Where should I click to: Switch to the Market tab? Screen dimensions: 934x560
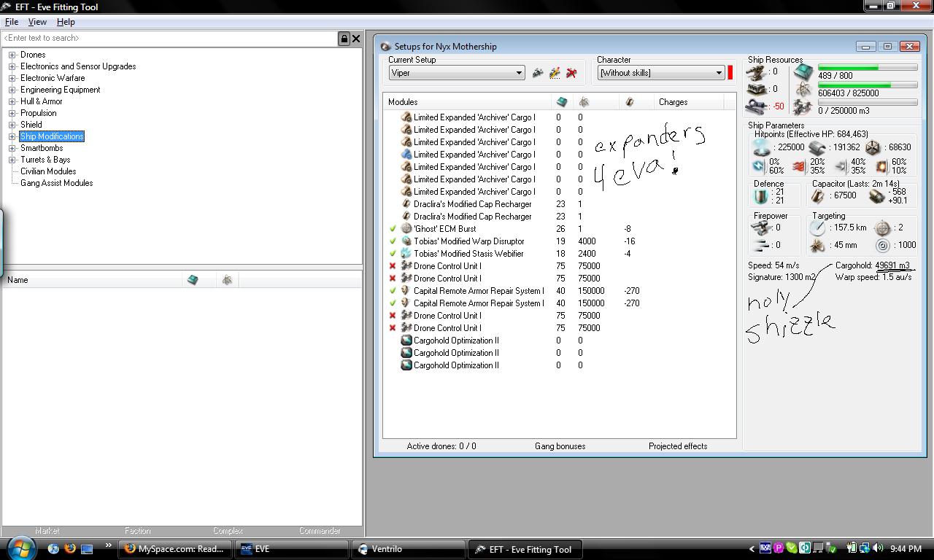click(x=47, y=531)
